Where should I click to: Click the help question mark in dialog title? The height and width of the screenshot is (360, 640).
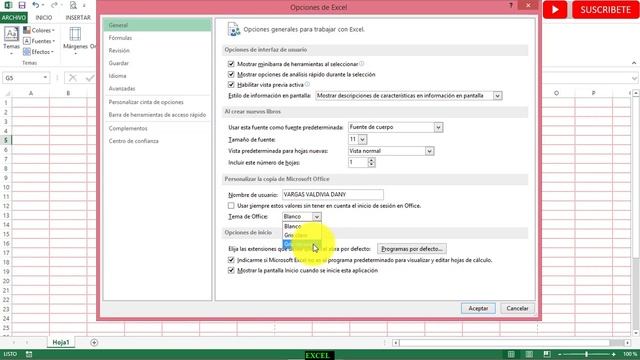[511, 5]
